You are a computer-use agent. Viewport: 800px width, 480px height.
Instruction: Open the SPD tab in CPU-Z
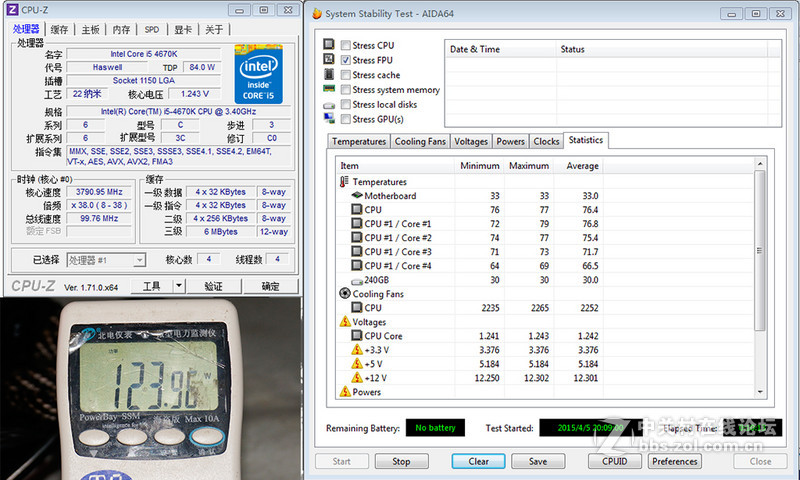[x=152, y=30]
